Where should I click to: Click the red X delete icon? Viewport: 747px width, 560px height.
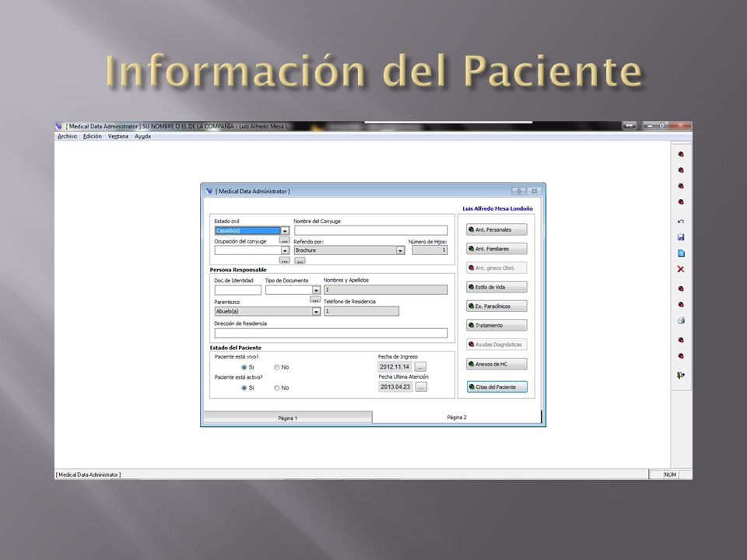pos(681,269)
